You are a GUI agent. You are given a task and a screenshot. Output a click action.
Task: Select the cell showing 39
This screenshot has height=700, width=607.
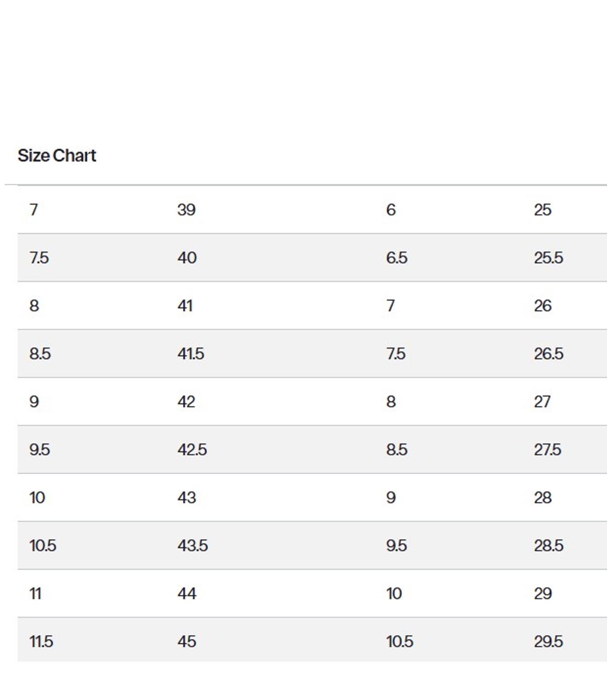186,210
